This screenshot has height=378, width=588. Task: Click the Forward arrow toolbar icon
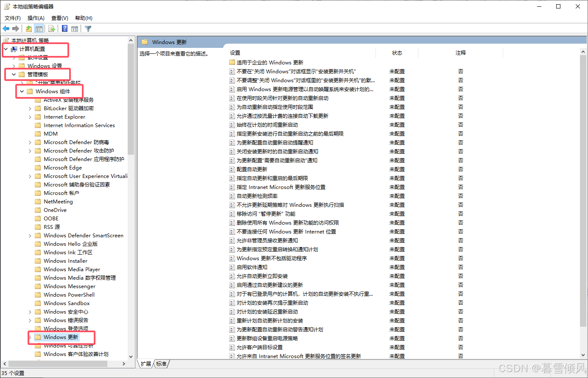(16, 29)
